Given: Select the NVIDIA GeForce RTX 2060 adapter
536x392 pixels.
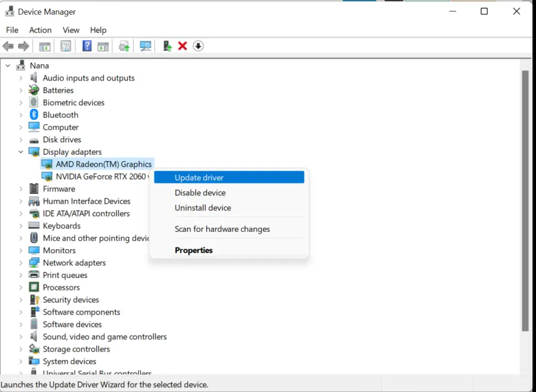Looking at the screenshot, I should pyautogui.click(x=103, y=176).
